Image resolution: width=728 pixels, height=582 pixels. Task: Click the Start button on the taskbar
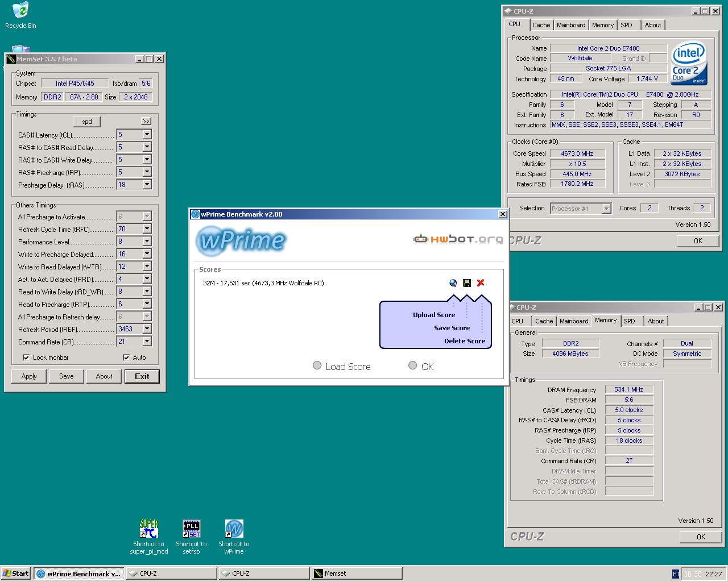[16, 573]
